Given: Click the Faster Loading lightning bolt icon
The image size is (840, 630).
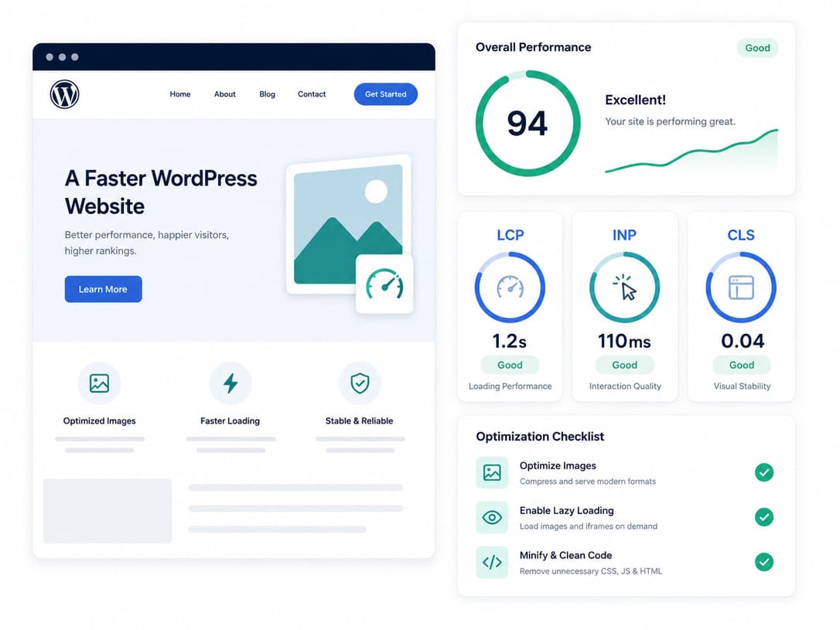Looking at the screenshot, I should 230,383.
